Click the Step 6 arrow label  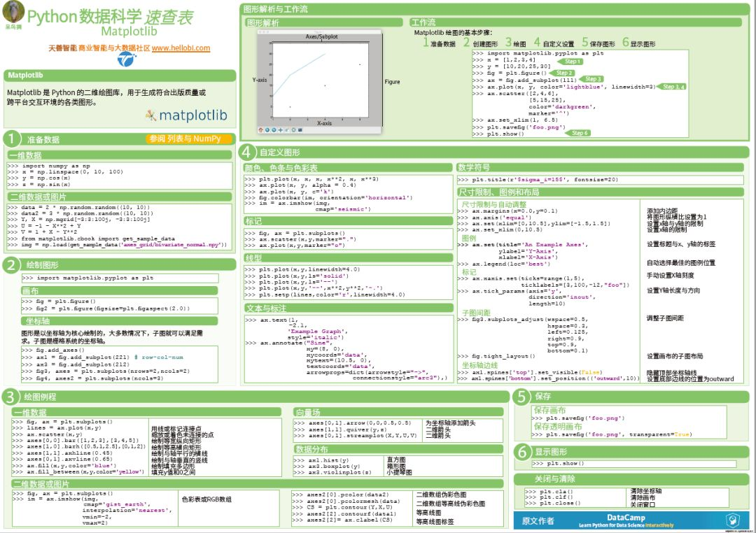577,133
